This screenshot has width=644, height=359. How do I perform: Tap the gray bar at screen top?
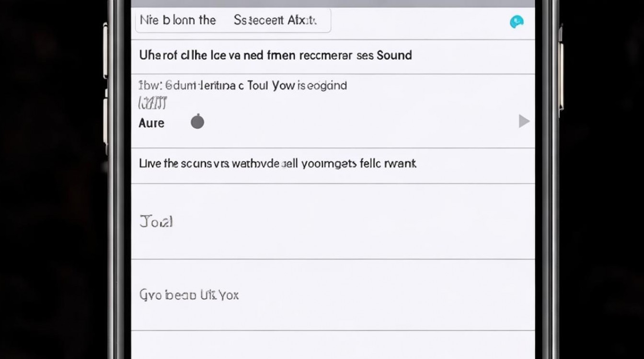333,3
